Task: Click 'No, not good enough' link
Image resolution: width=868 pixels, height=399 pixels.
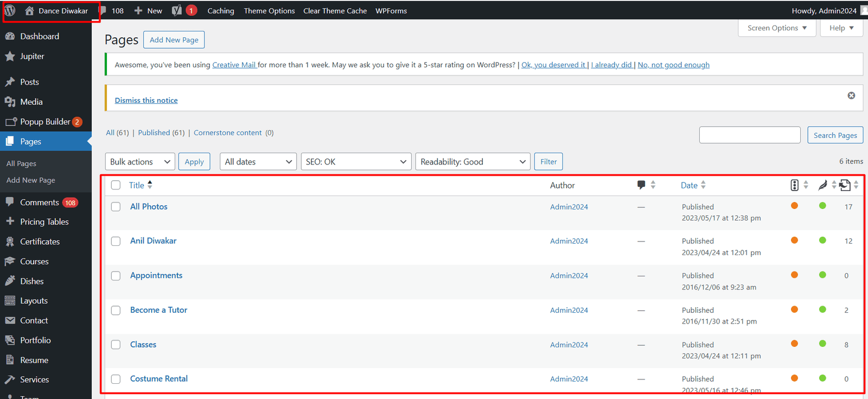Action: (x=674, y=65)
